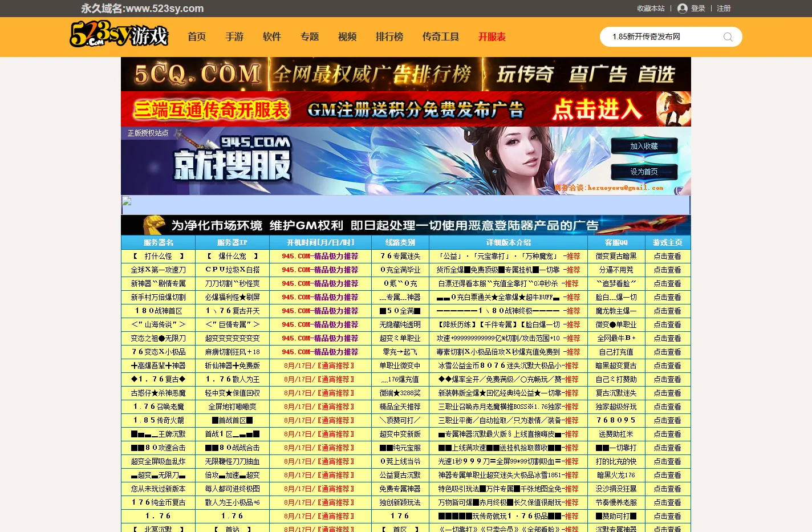Click the 详细版本介绍 column header
The image size is (812, 532).
pos(509,242)
